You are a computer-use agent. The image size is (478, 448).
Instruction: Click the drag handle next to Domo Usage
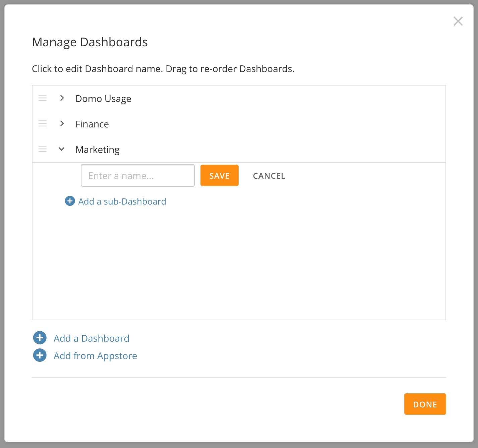(x=43, y=98)
